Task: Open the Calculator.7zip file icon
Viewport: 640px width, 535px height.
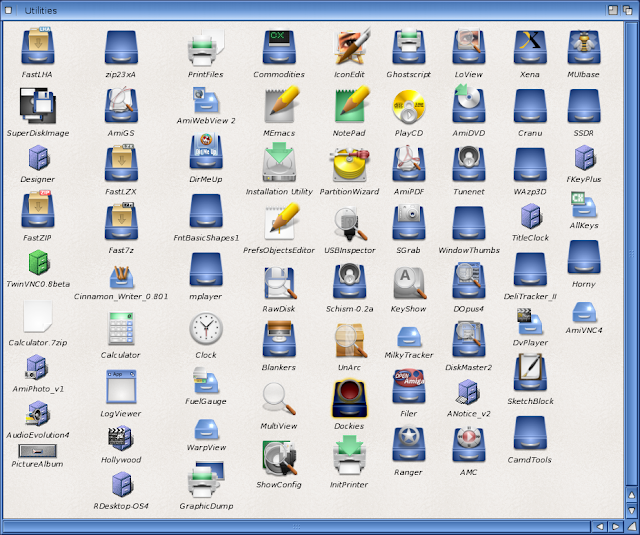Action: click(x=38, y=317)
